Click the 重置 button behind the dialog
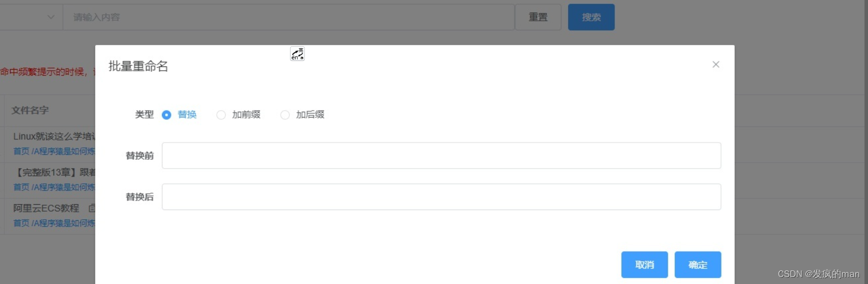Screen dimensions: 868x284 [538, 17]
